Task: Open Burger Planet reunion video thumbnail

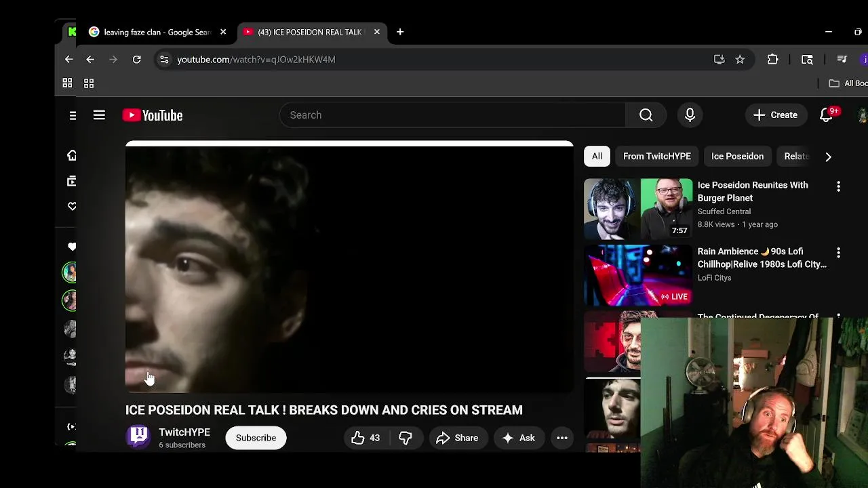Action: coord(638,209)
